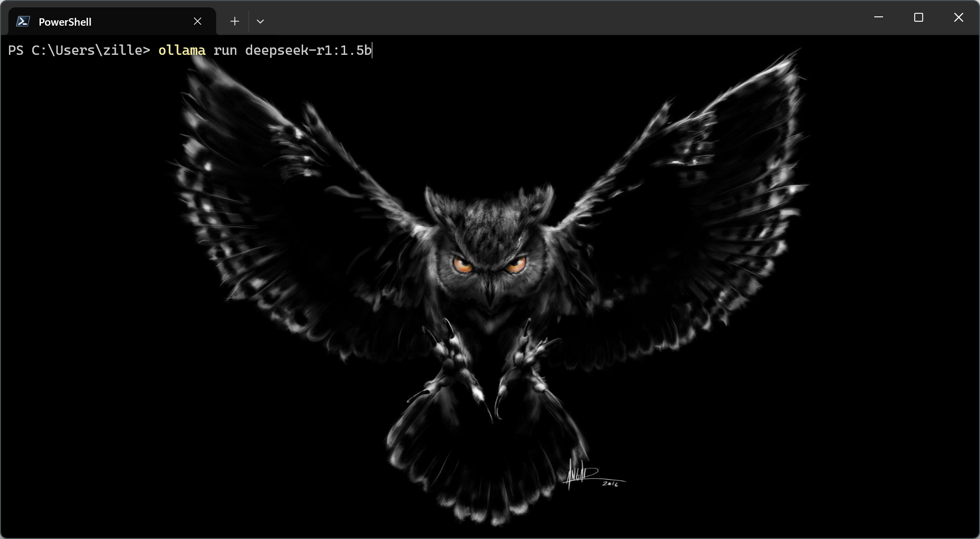Click the text cursor after '1.5b'
Image resolution: width=980 pixels, height=539 pixels.
click(x=372, y=50)
